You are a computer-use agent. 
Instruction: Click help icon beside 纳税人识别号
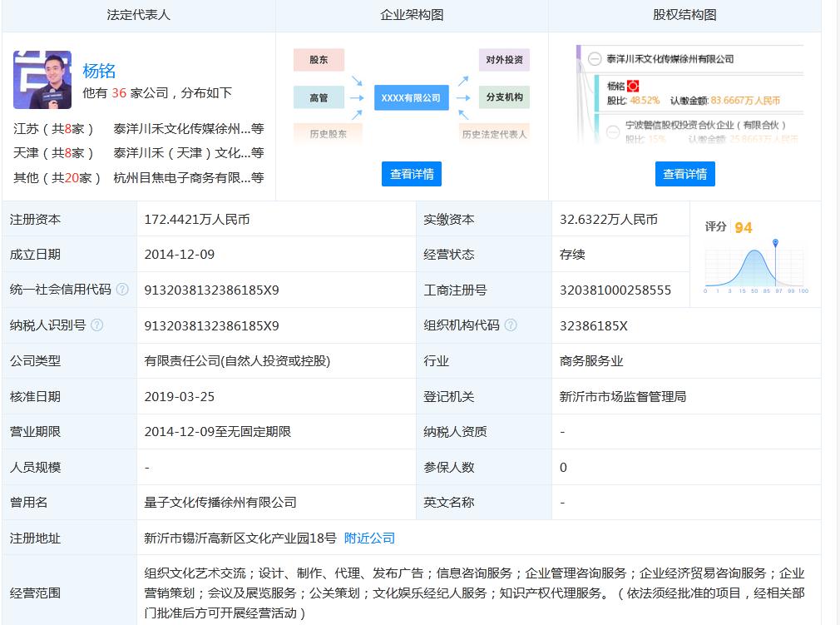tap(97, 325)
